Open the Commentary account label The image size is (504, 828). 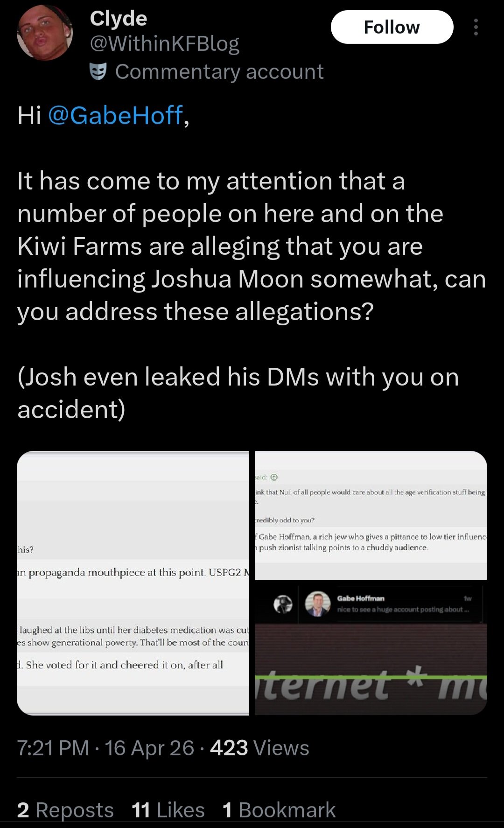pos(219,71)
